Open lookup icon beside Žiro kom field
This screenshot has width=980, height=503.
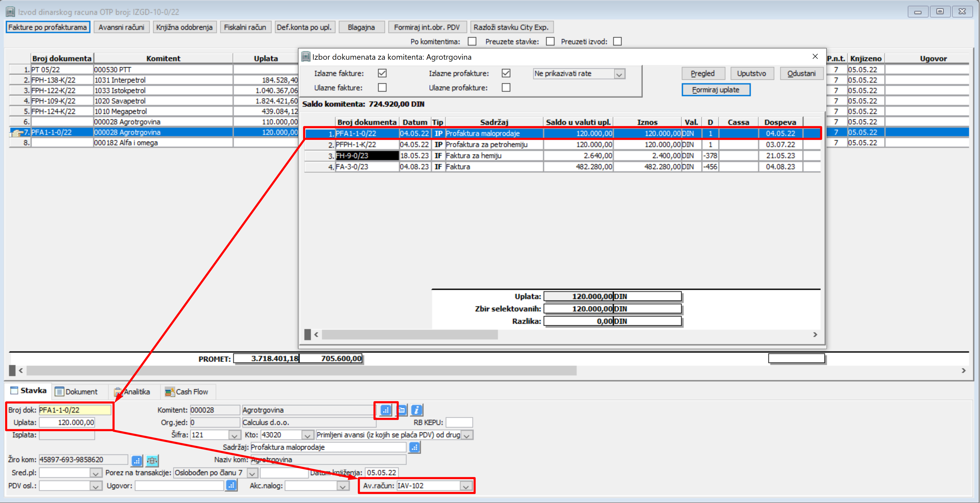pos(137,460)
